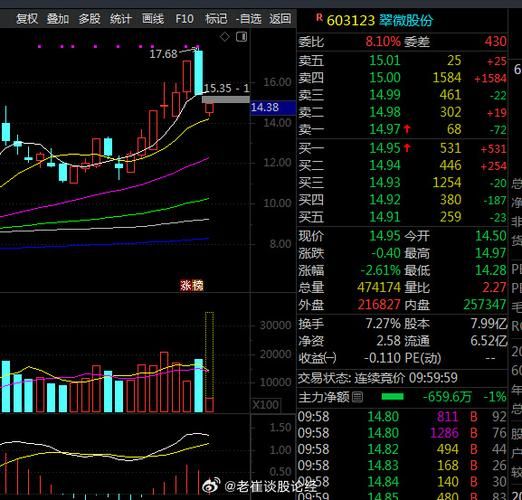Open the 复权 toolbar option

tap(27, 19)
